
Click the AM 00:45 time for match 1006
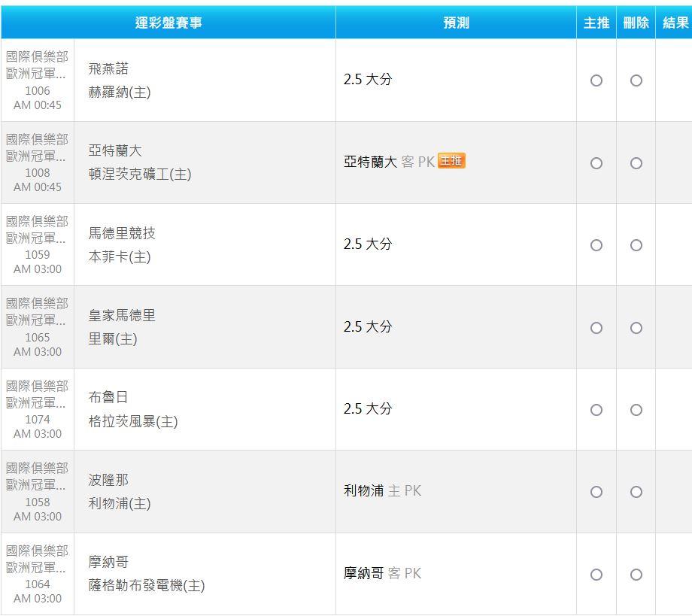pyautogui.click(x=38, y=105)
